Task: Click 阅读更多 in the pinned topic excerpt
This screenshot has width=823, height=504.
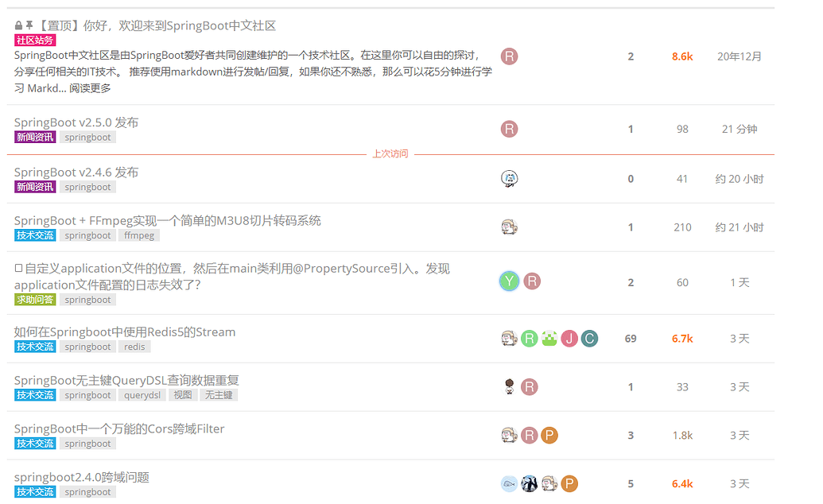Action: 90,88
